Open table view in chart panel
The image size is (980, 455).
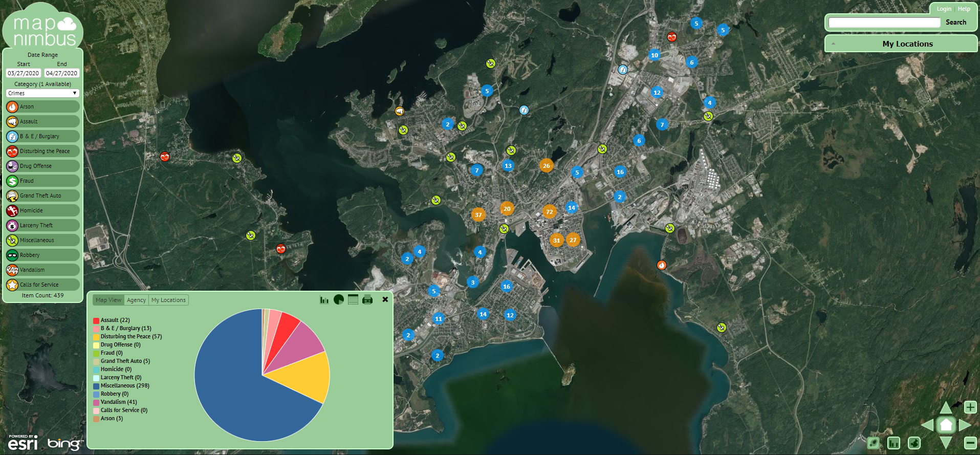[353, 300]
